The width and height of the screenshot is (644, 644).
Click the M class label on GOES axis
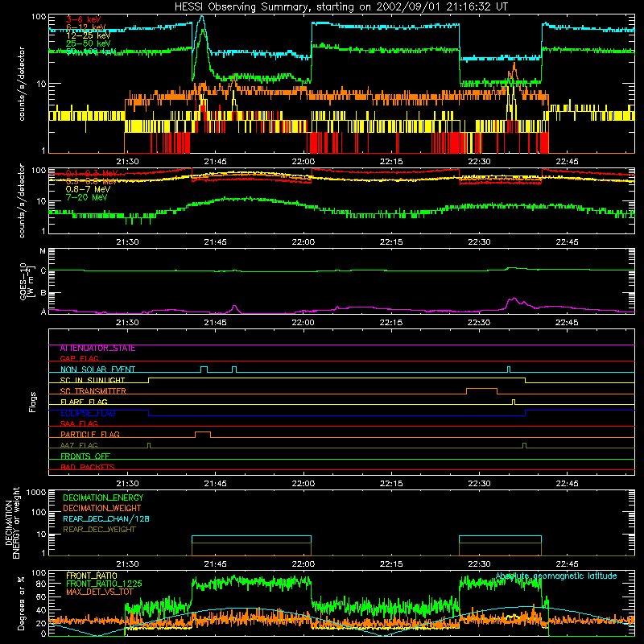[x=43, y=251]
